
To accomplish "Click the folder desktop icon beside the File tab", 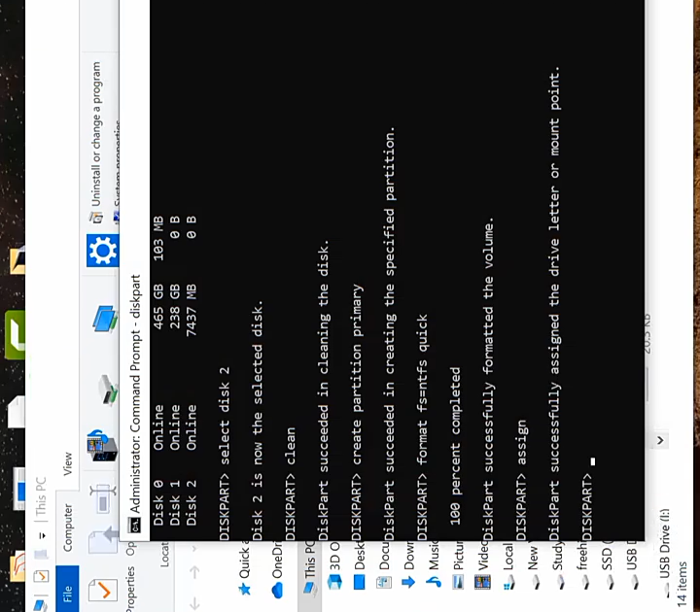I will (17, 566).
